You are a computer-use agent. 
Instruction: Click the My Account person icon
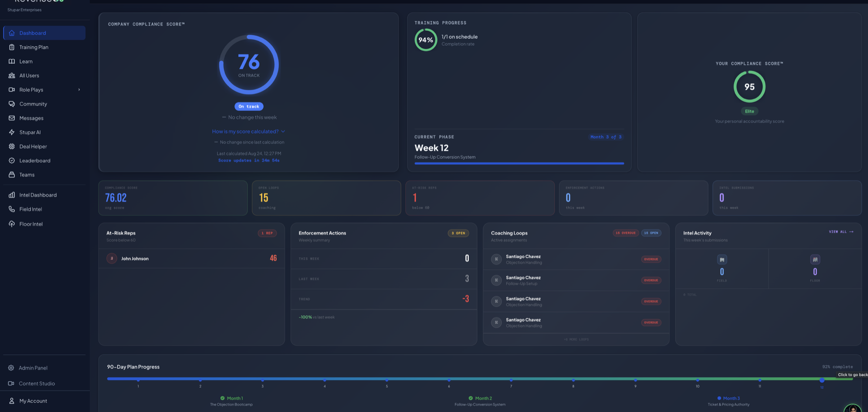coord(12,401)
